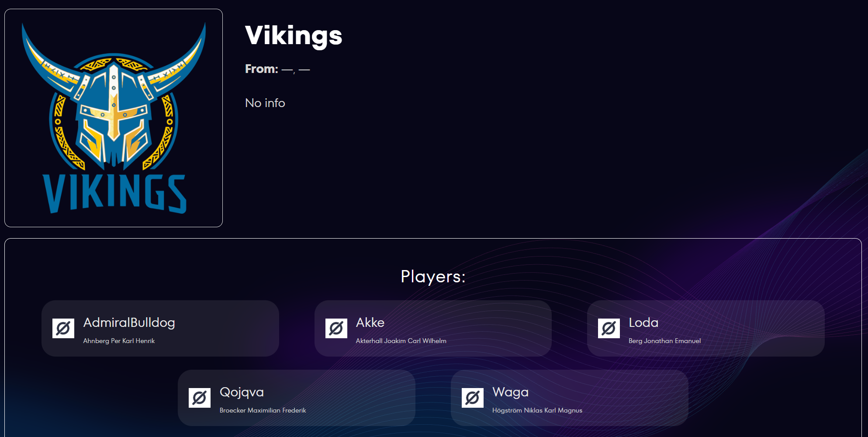This screenshot has width=868, height=437.
Task: Open the Waga player name link
Action: tap(510, 392)
